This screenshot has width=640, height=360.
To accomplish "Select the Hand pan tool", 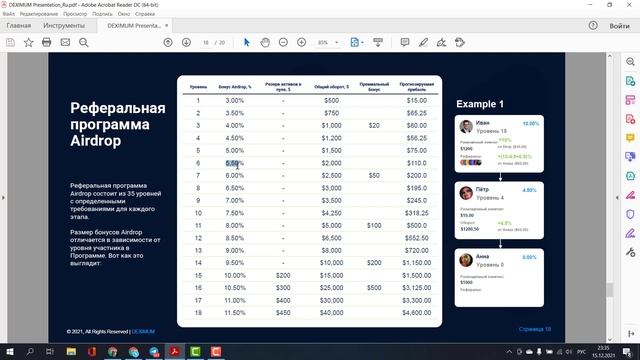I will 265,42.
